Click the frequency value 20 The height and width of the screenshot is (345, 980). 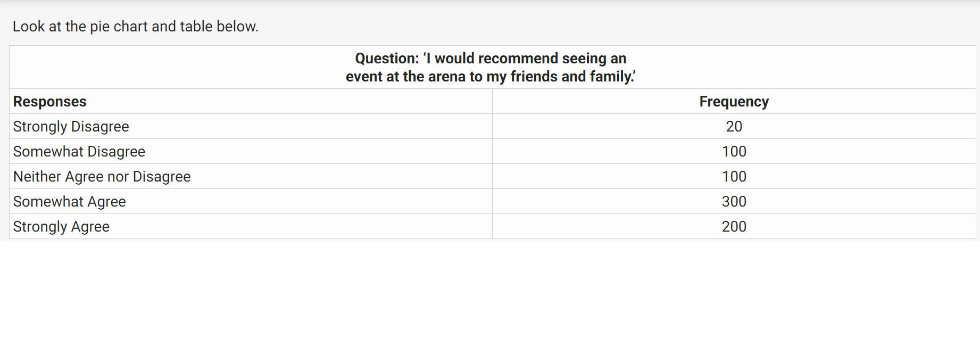734,127
